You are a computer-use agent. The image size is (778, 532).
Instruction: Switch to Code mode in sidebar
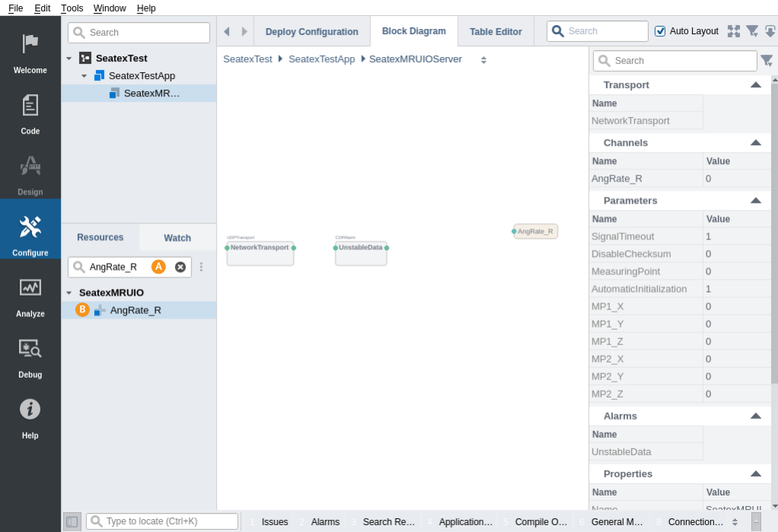click(x=30, y=112)
